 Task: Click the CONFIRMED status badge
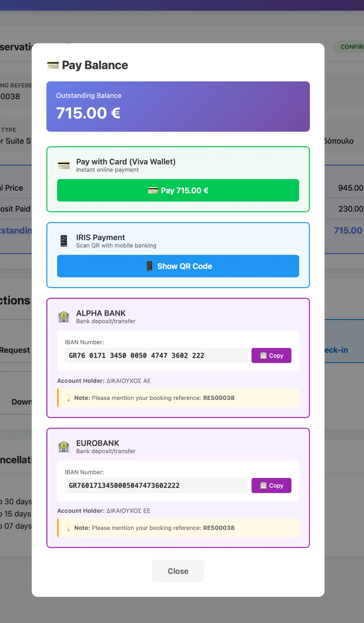352,47
